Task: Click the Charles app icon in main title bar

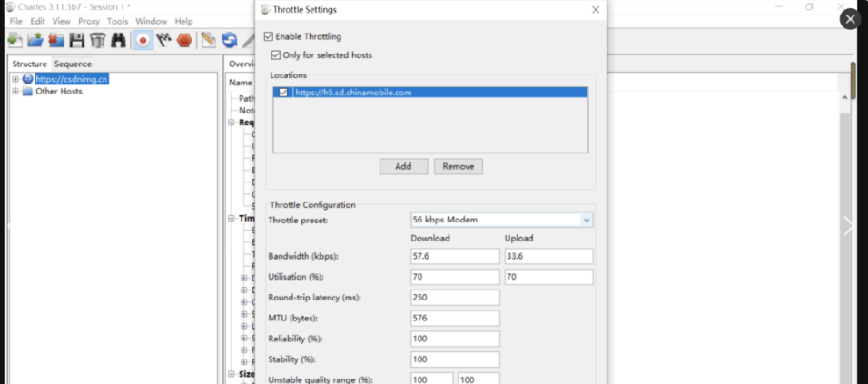Action: [10, 7]
